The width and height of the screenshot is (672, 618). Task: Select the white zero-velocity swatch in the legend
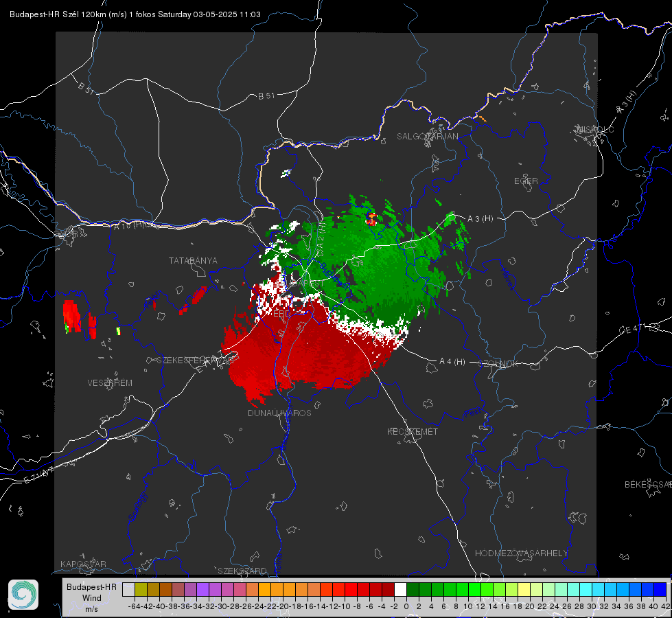click(x=400, y=590)
